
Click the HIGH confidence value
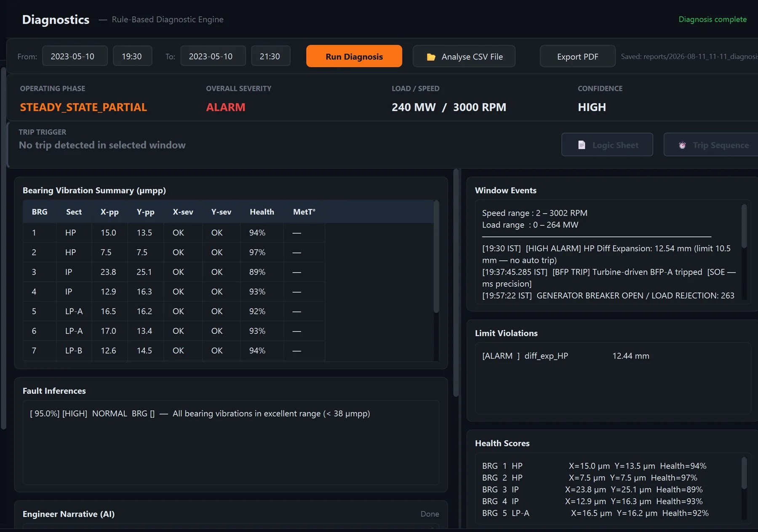tap(592, 107)
